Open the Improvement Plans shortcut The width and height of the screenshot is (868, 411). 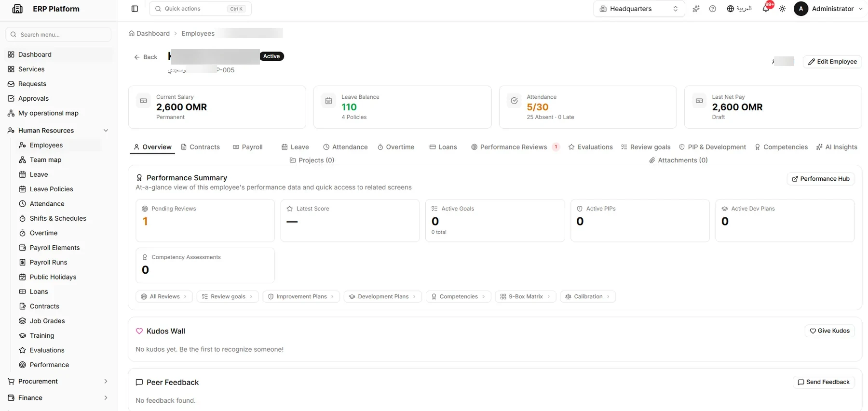pyautogui.click(x=301, y=297)
